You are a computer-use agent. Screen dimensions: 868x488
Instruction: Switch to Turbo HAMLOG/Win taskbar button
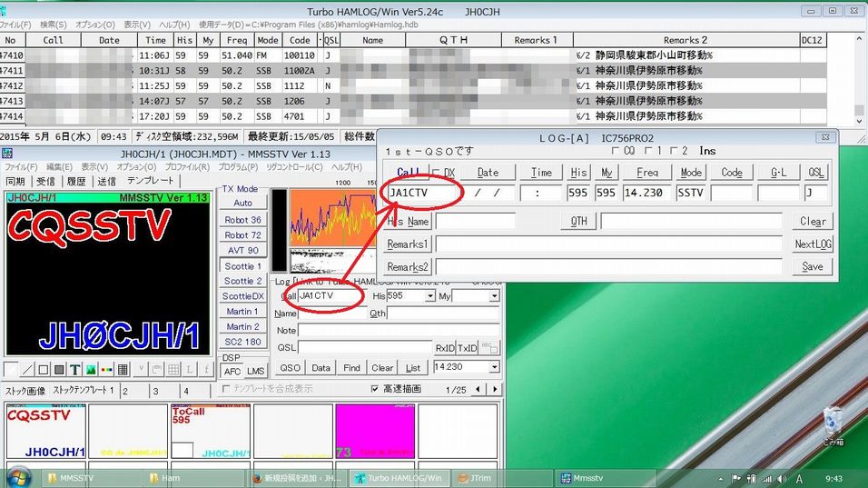coord(399,478)
